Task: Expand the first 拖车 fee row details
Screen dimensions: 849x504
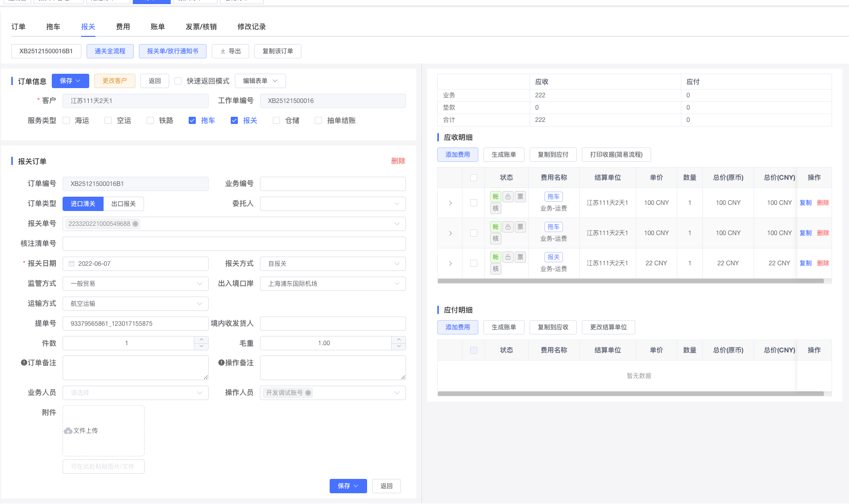Action: point(450,202)
